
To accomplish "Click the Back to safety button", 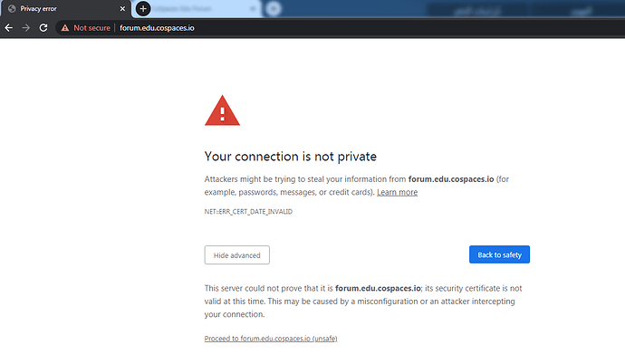I will pyautogui.click(x=499, y=254).
